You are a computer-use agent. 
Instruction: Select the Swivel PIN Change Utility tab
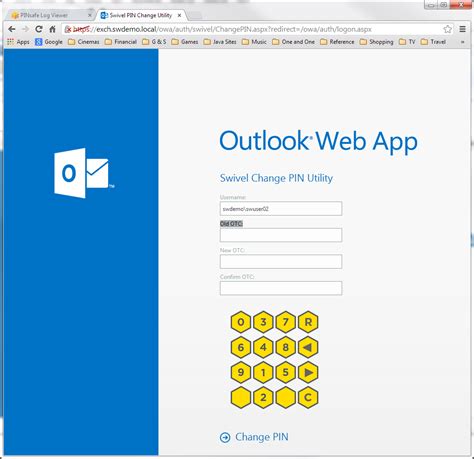[x=141, y=15]
